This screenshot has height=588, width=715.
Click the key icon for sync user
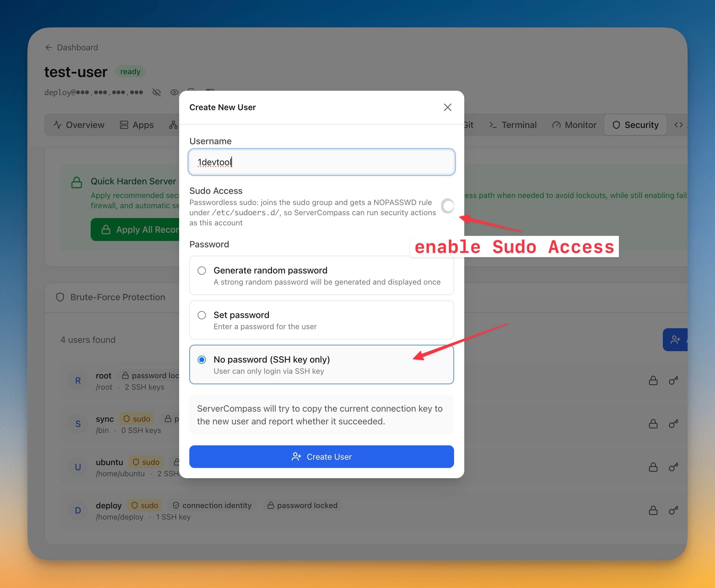click(x=673, y=424)
